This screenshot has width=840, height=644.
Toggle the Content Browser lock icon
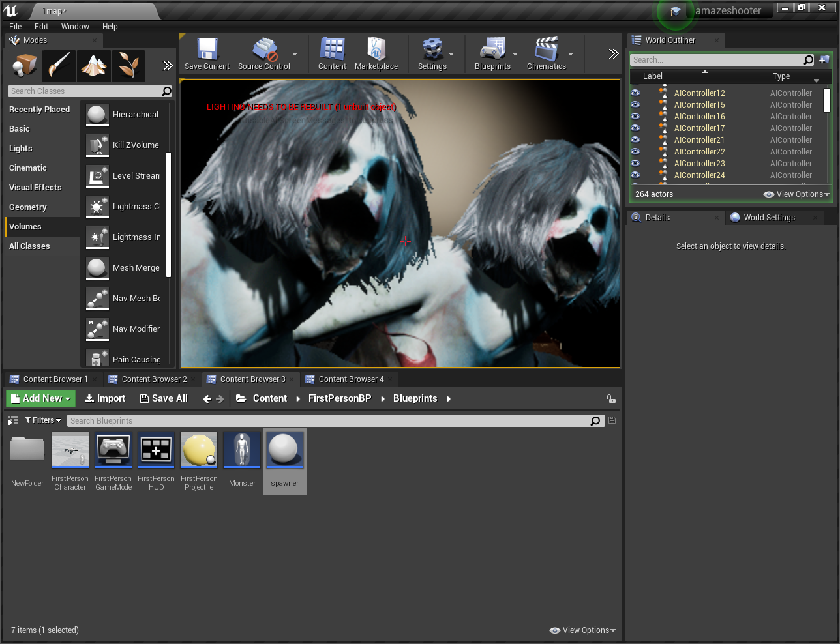point(611,399)
